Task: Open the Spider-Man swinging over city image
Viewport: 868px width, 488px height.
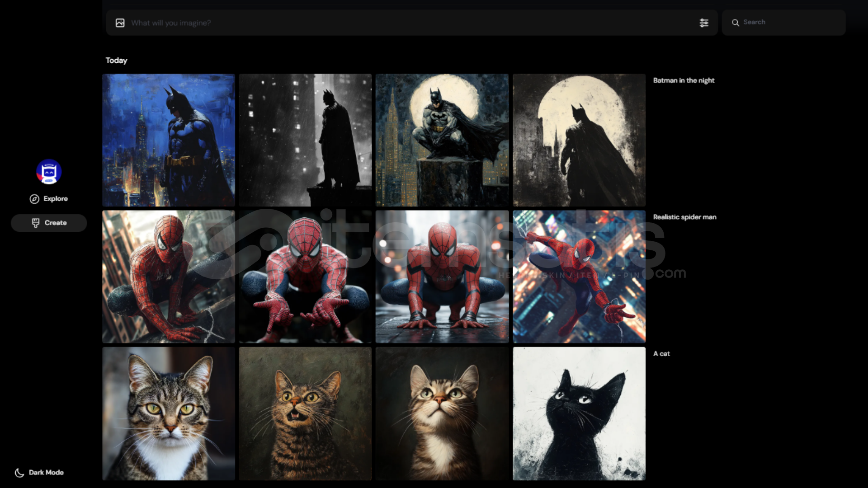Action: (x=579, y=277)
